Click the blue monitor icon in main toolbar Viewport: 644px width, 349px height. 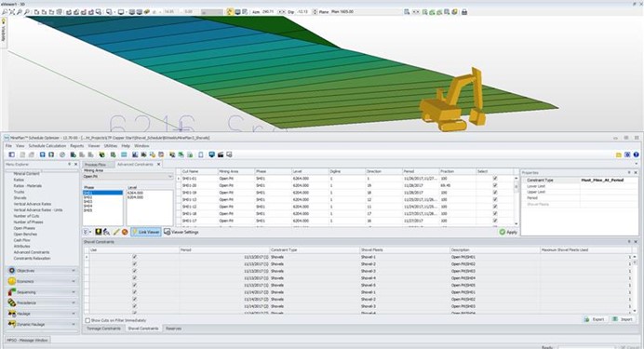pos(211,154)
